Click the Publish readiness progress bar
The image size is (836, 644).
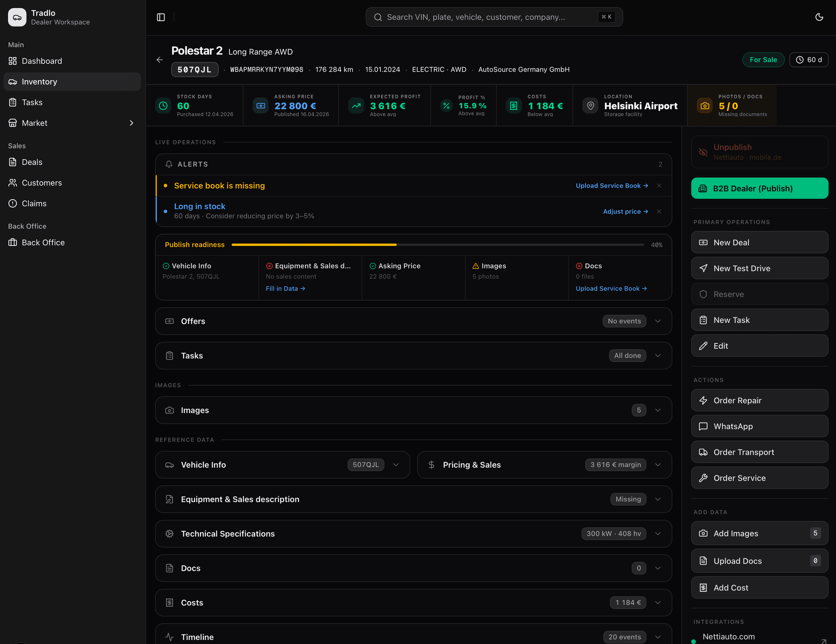pos(438,245)
